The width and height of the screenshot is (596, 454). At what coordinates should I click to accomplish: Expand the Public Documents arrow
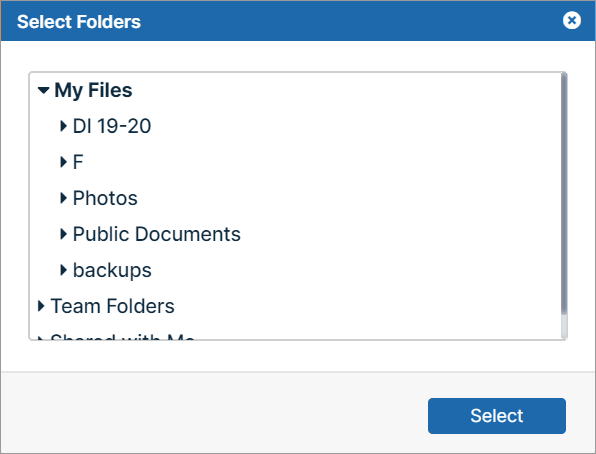63,234
